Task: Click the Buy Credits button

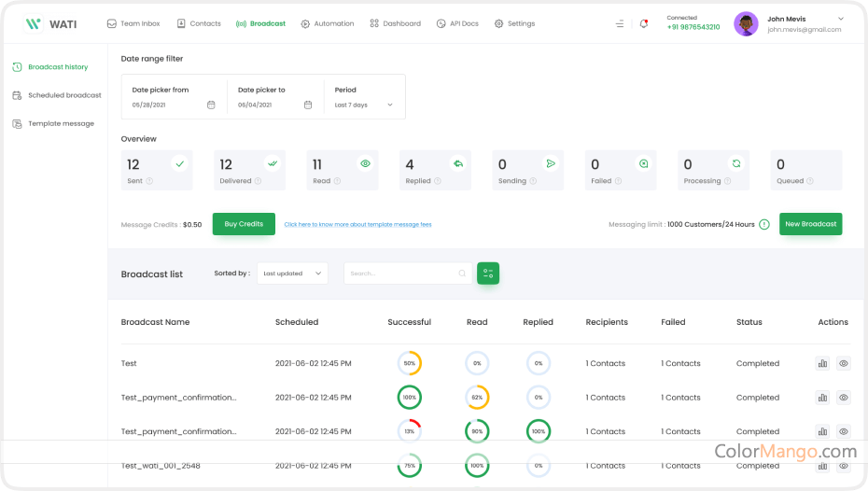Action: tap(244, 224)
